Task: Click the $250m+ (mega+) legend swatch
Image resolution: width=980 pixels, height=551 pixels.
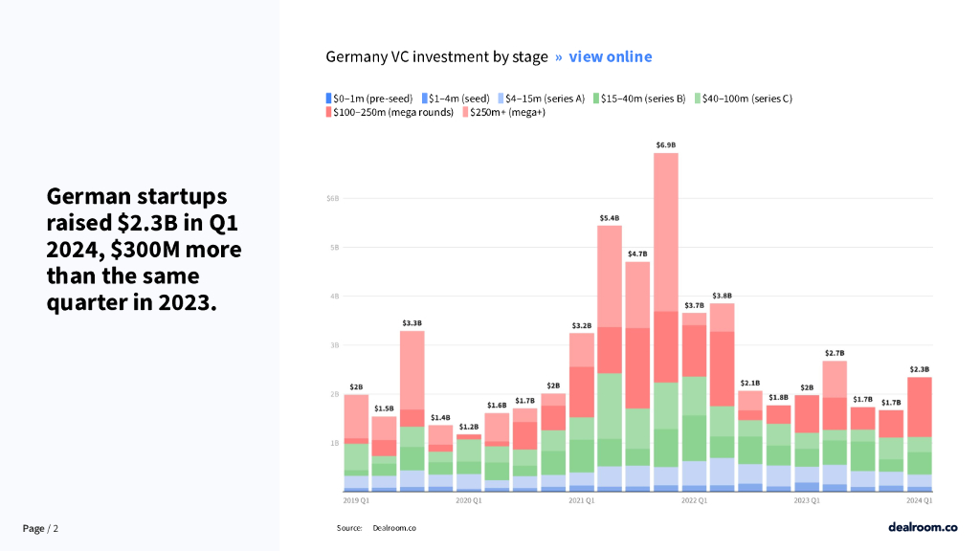Action: click(x=466, y=113)
